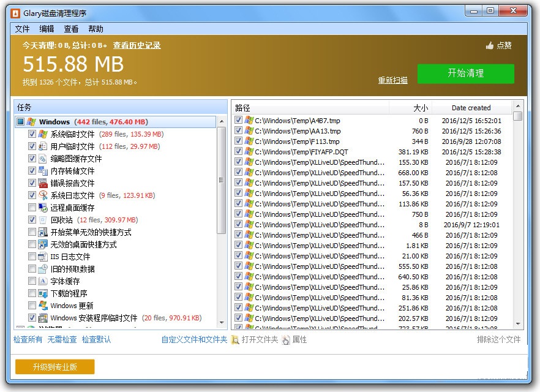This screenshot has width=540, height=392.
Task: Enable the 字体缓存 checkbox
Action: click(32, 281)
